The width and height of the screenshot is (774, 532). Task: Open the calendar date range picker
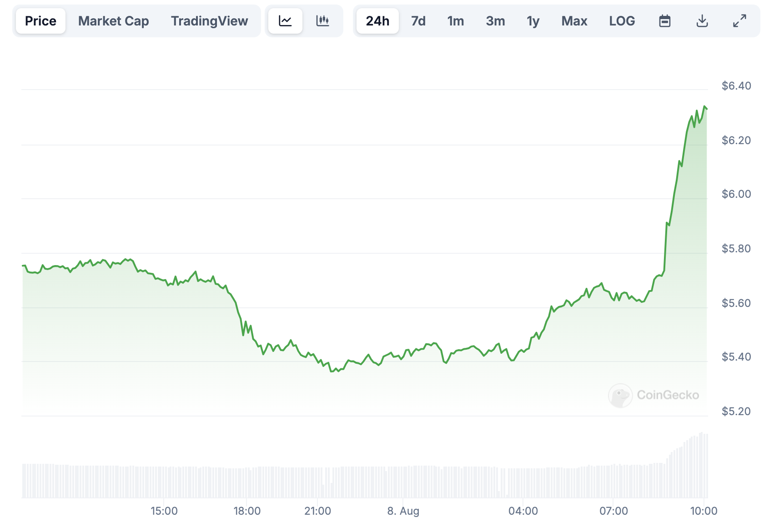[x=664, y=21]
